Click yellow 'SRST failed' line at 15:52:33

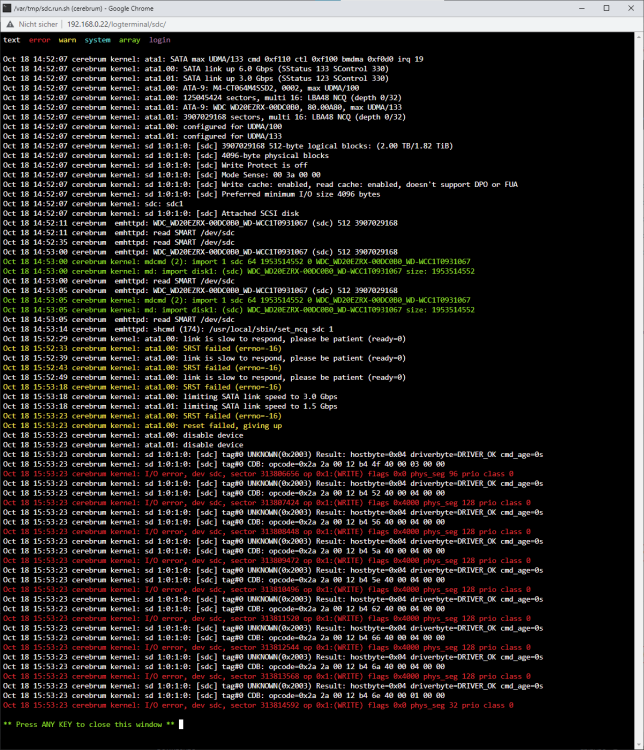click(142, 348)
